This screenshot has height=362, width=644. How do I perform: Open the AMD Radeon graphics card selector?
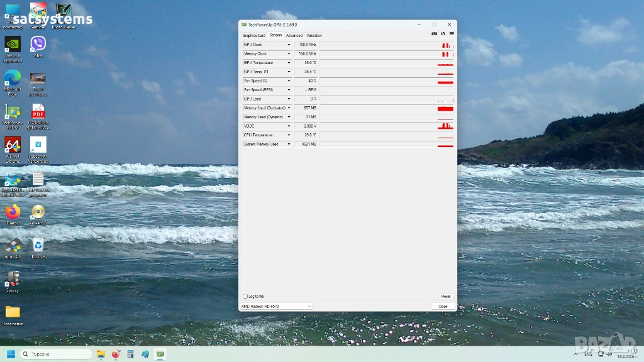[x=276, y=306]
